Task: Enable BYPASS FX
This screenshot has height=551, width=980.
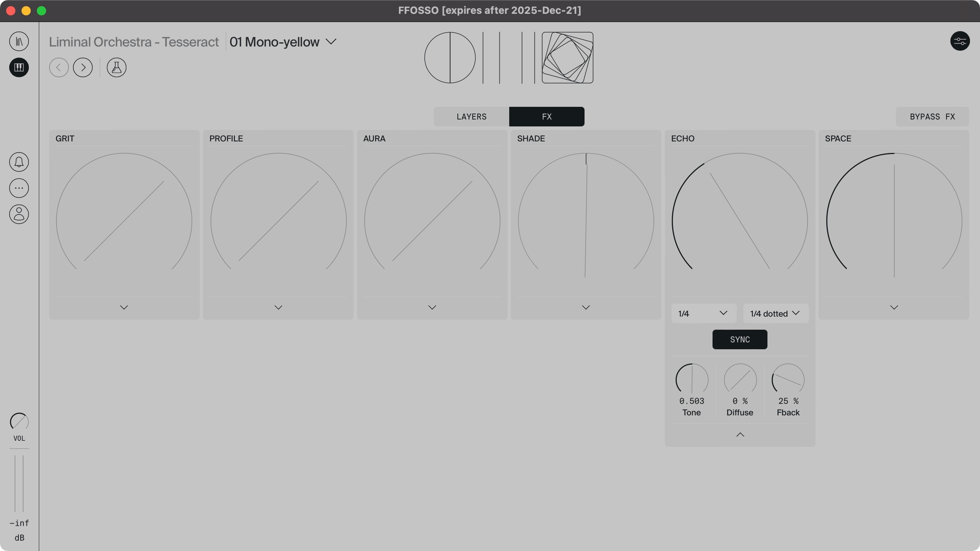Action: [932, 116]
